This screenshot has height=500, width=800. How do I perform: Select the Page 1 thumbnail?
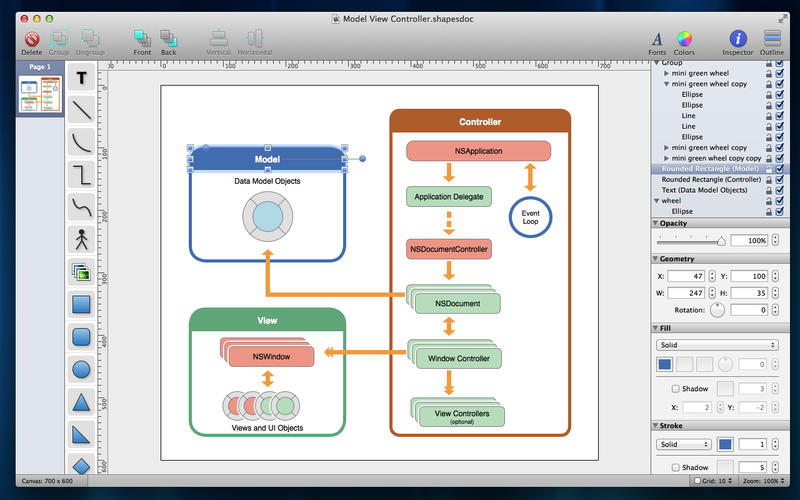[38, 95]
